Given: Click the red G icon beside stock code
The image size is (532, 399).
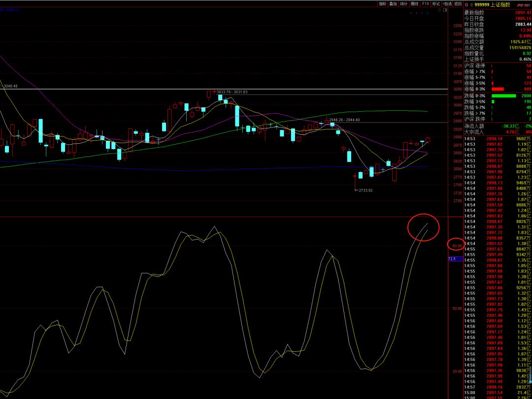Looking at the screenshot, I should tap(466, 5).
